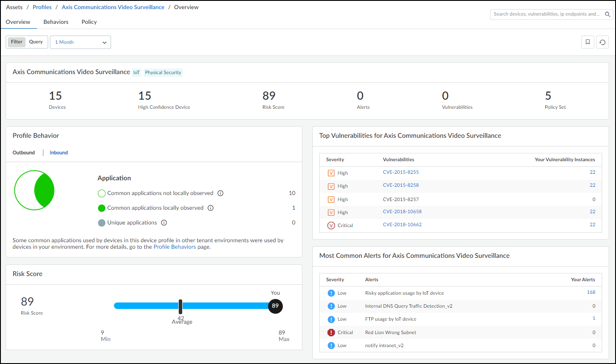The image size is (616, 364).
Task: Click Assets in the breadcrumb
Action: [14, 7]
